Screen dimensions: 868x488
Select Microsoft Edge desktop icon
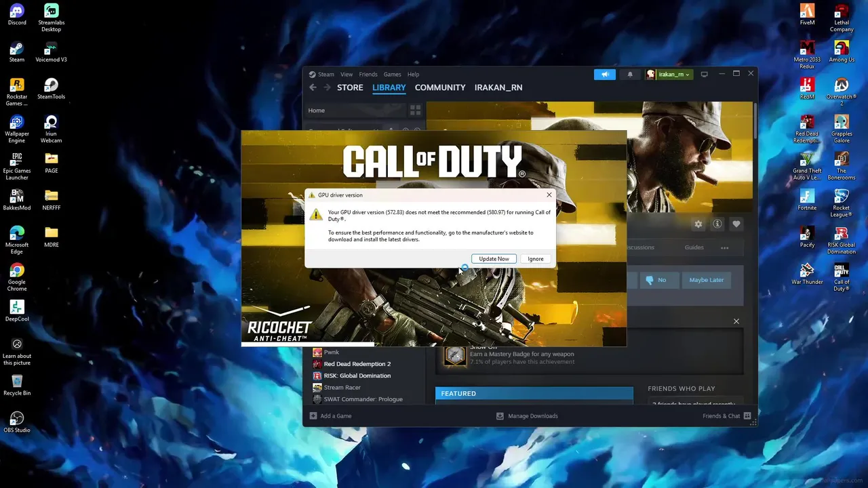(17, 241)
